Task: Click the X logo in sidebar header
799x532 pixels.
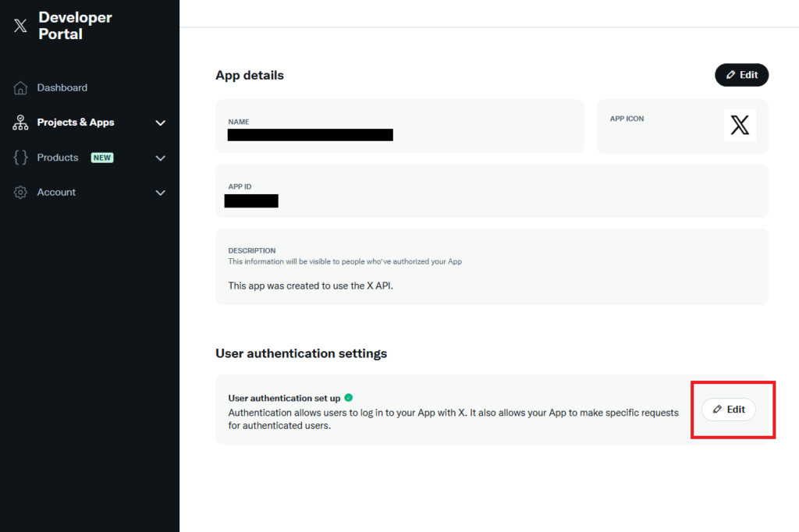Action: pyautogui.click(x=20, y=26)
